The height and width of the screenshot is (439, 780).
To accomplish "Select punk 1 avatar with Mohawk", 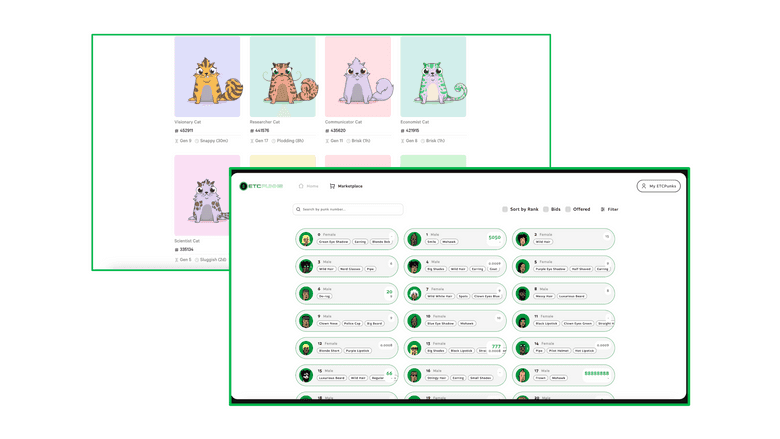I will 414,239.
